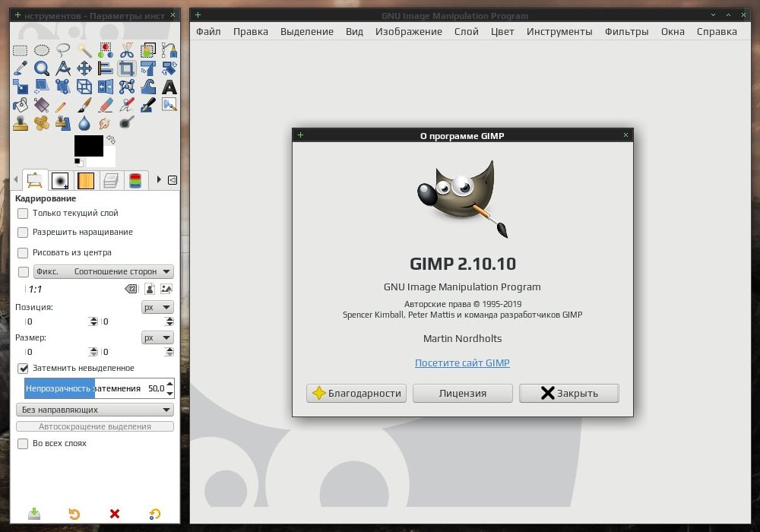760x532 pixels.
Task: Reset colors to default black and white
Action: click(78, 162)
